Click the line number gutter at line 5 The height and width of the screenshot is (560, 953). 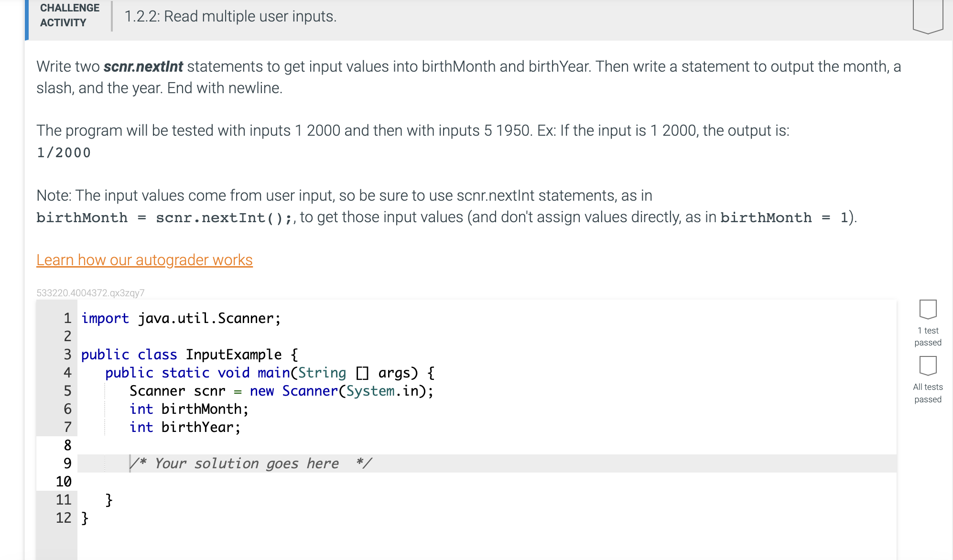(66, 391)
